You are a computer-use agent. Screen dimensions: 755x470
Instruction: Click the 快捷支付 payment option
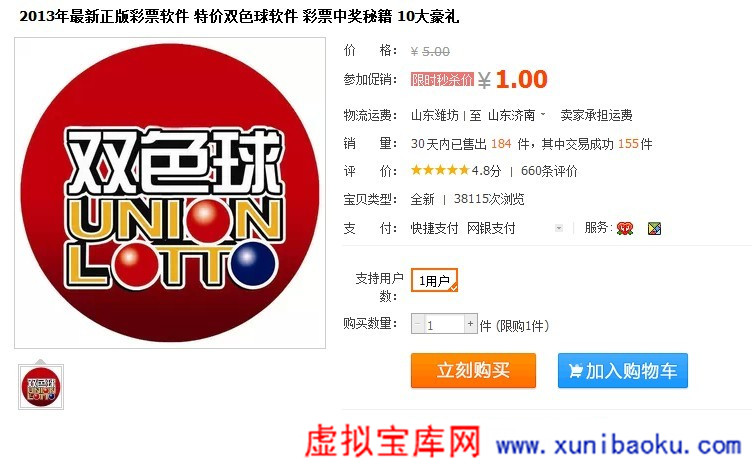[x=434, y=228]
